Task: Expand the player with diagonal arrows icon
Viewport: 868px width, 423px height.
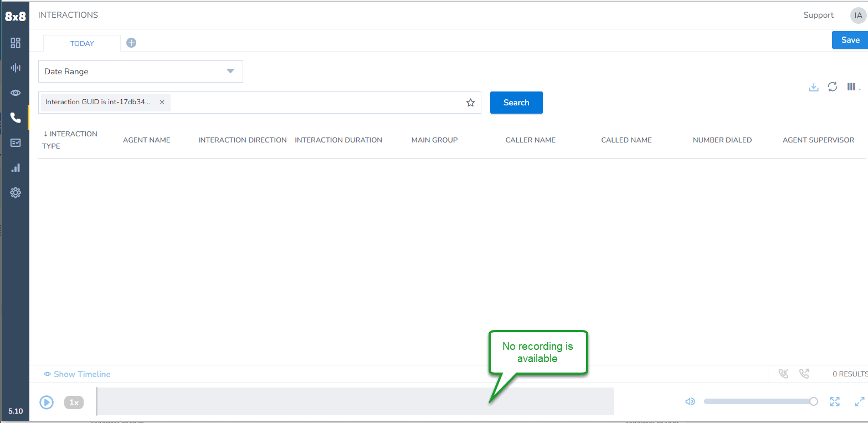Action: pos(860,401)
